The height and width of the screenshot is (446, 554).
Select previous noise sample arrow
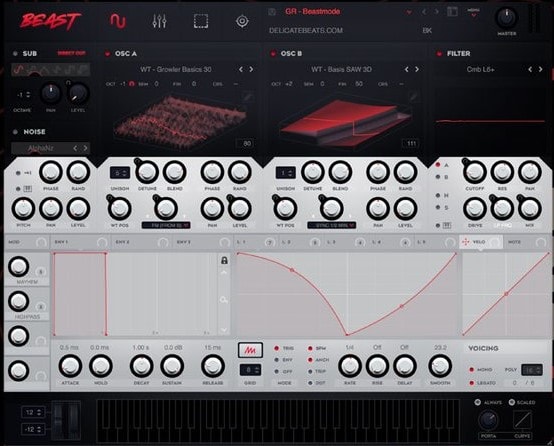click(75, 148)
